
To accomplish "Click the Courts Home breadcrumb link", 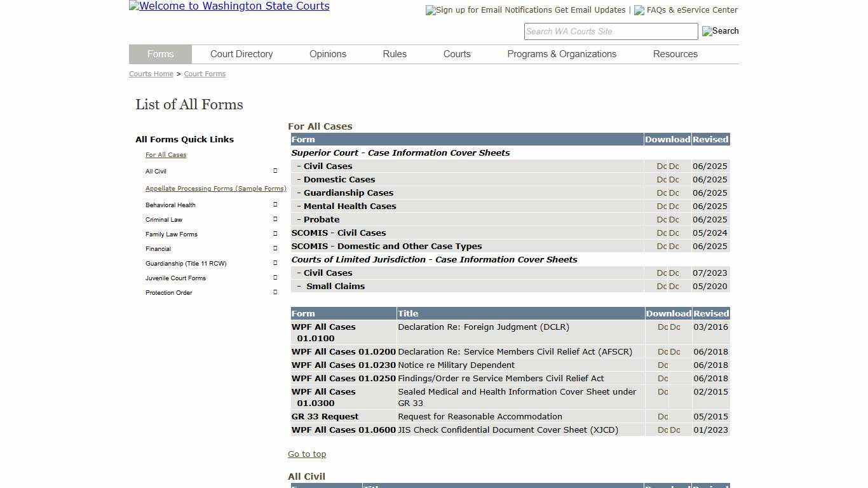I will click(151, 74).
